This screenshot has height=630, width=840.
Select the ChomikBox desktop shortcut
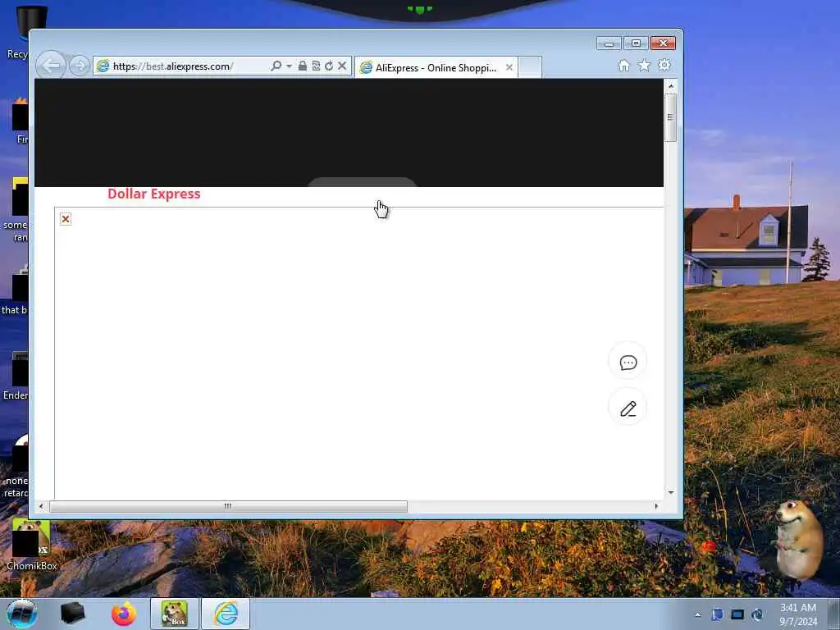tap(31, 545)
